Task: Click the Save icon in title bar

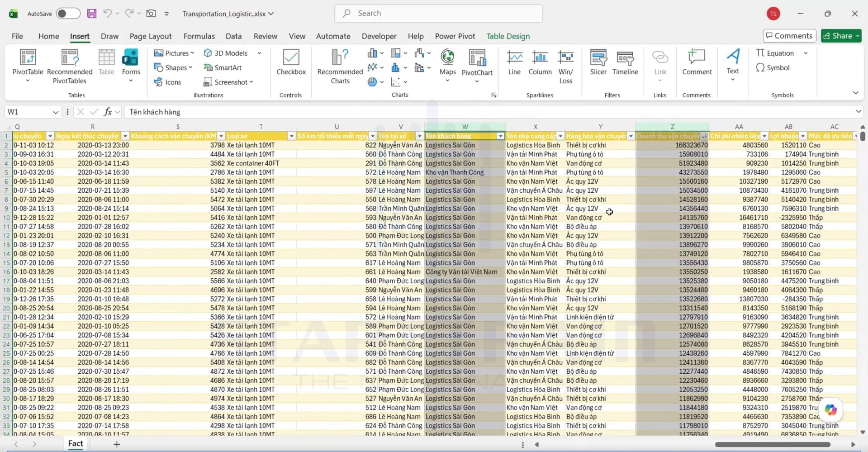Action: [x=92, y=14]
